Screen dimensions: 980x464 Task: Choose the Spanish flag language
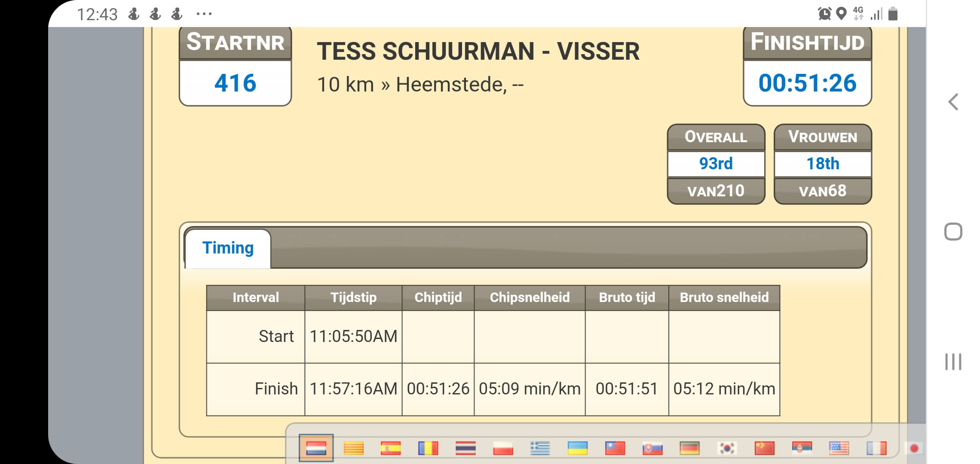pos(391,448)
